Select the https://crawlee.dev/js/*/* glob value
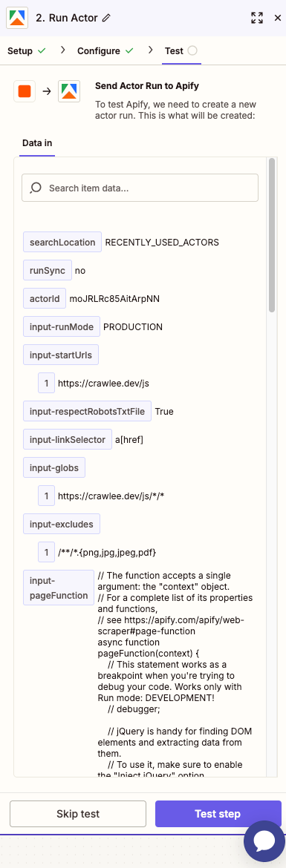 [111, 496]
